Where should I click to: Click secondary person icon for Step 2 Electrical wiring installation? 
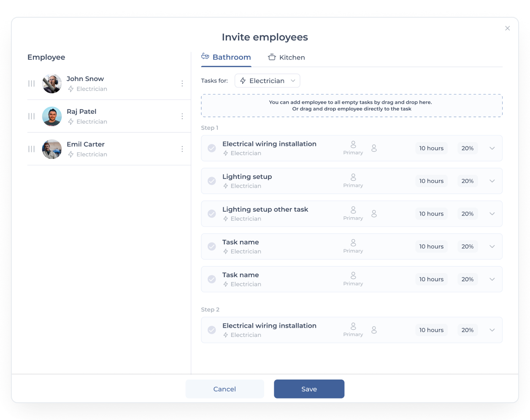tap(374, 330)
